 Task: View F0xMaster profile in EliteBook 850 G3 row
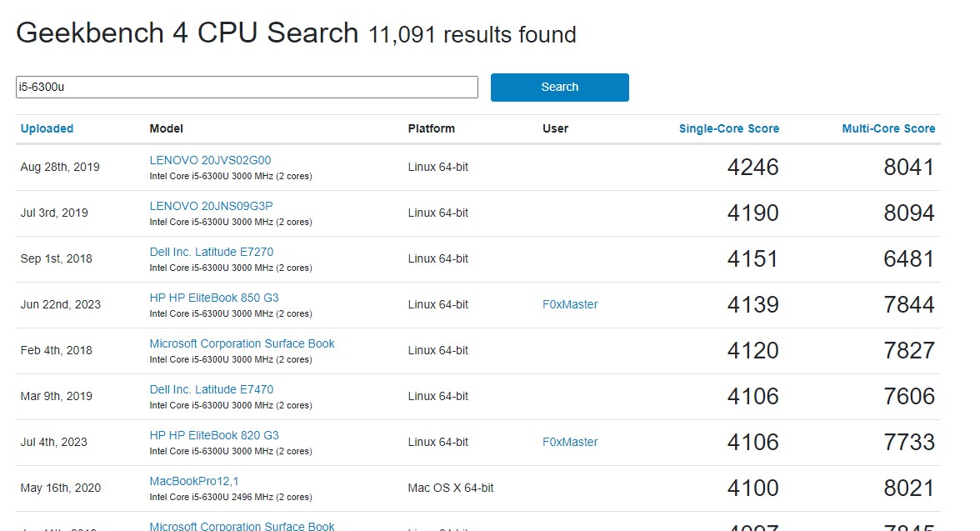570,304
